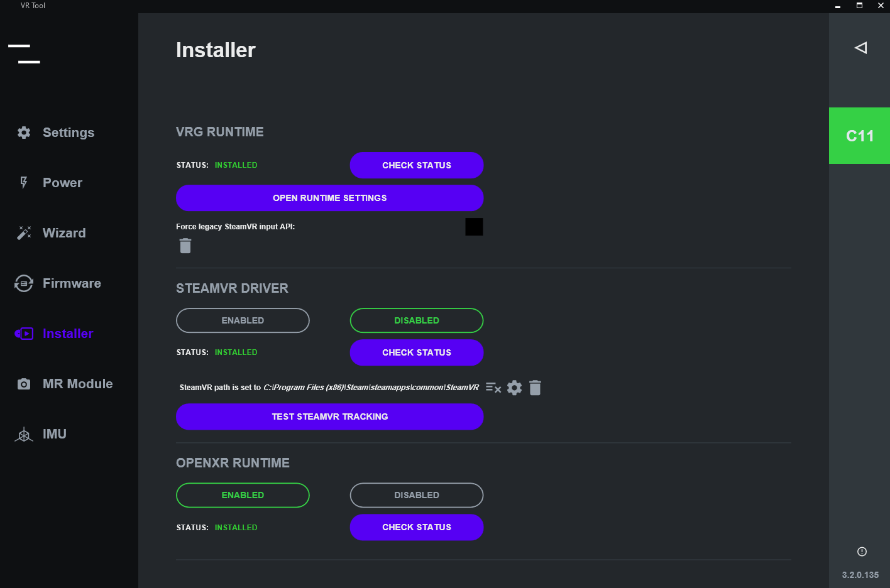Click the STEAMVR DRIVER section heading

[233, 288]
